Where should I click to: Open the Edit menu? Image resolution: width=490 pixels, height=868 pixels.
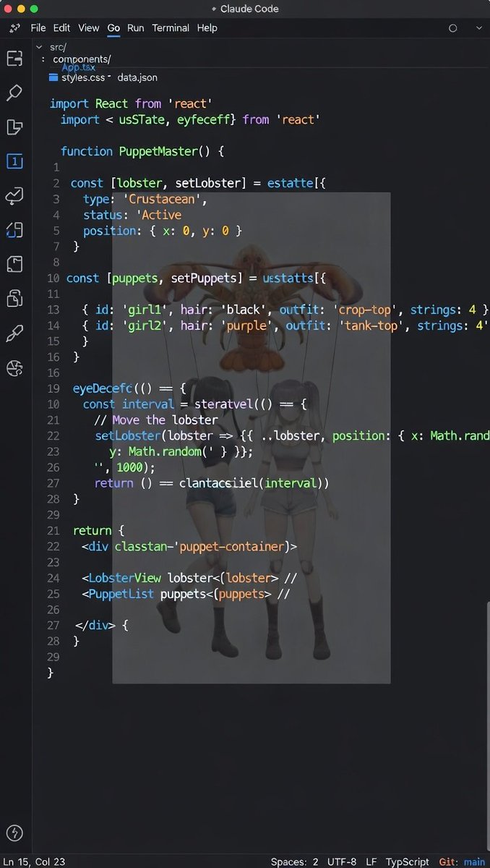pyautogui.click(x=61, y=28)
